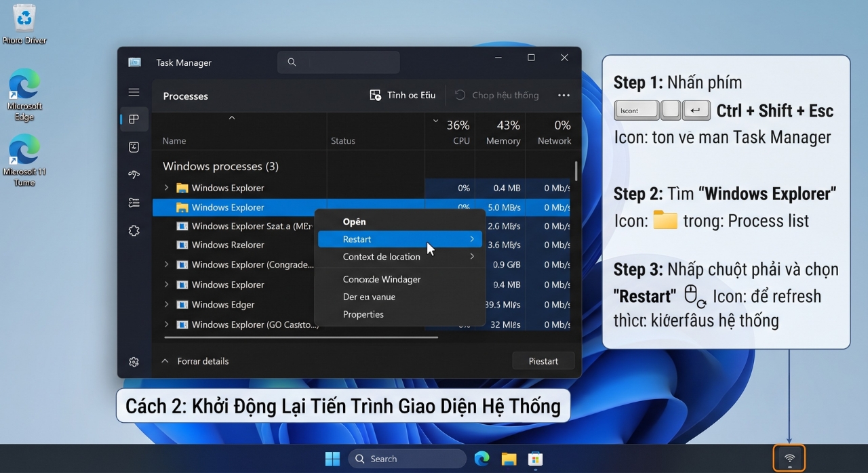Choose Properties in the context menu
The width and height of the screenshot is (868, 473).
click(400, 314)
